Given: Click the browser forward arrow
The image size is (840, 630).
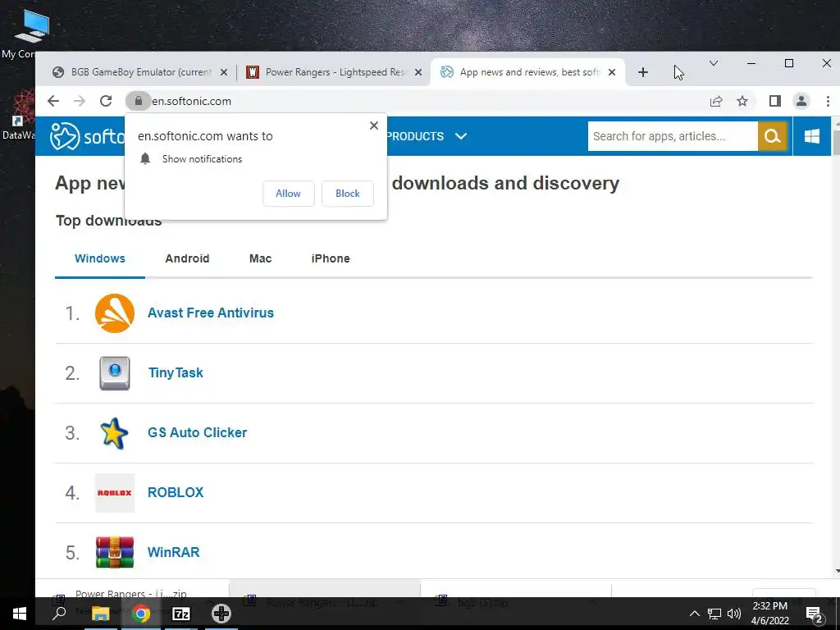Looking at the screenshot, I should 80,101.
